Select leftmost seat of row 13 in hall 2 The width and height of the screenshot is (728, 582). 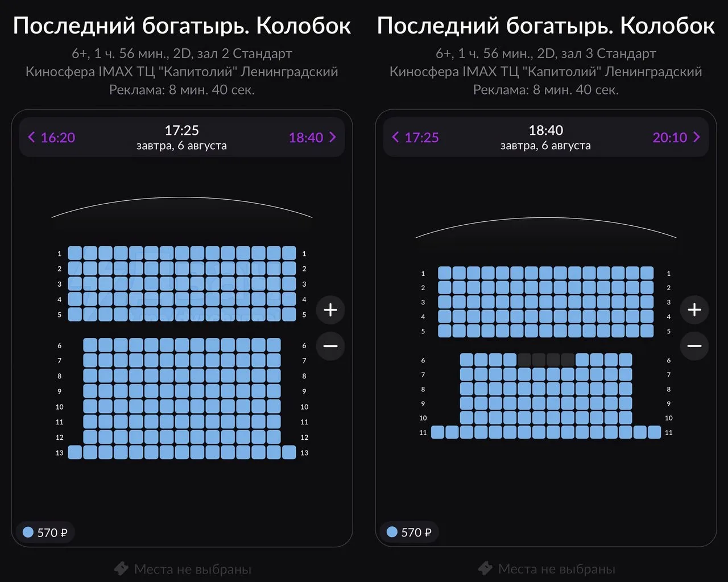tap(75, 452)
